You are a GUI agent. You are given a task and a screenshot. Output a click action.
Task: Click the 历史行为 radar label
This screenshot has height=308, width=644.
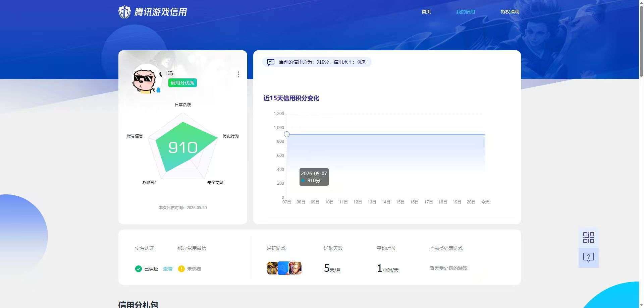coord(231,136)
